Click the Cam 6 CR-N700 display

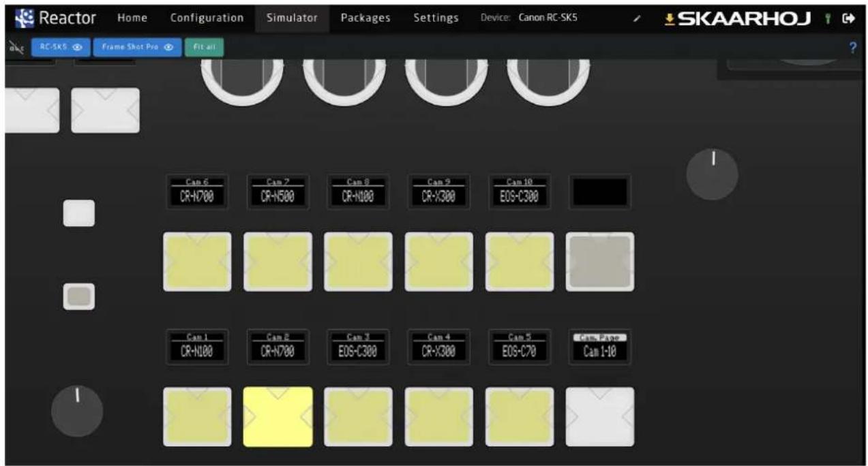point(197,192)
